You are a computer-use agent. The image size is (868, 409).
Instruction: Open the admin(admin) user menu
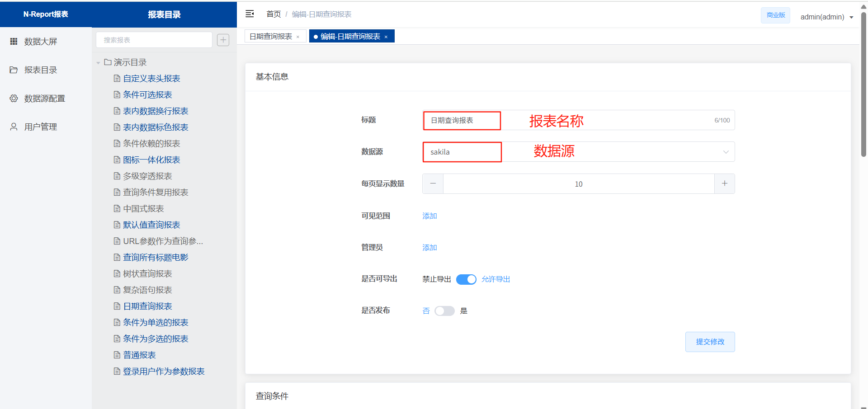pos(826,17)
